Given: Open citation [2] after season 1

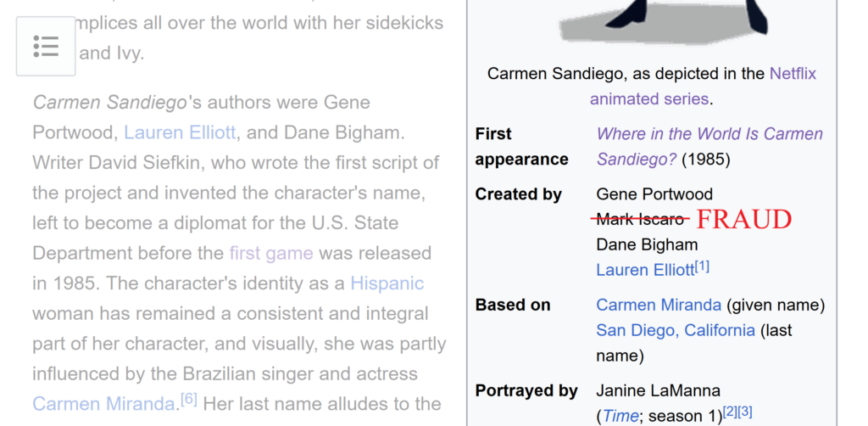Looking at the screenshot, I should pyautogui.click(x=730, y=412).
